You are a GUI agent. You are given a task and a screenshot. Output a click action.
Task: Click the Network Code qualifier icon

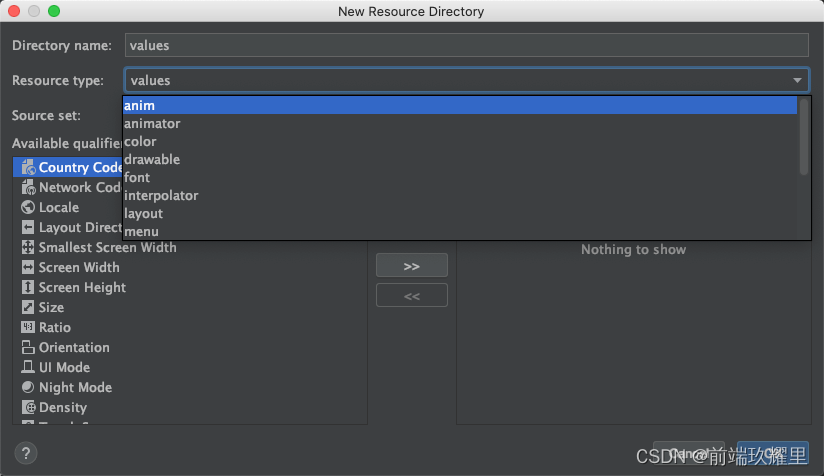(28, 187)
